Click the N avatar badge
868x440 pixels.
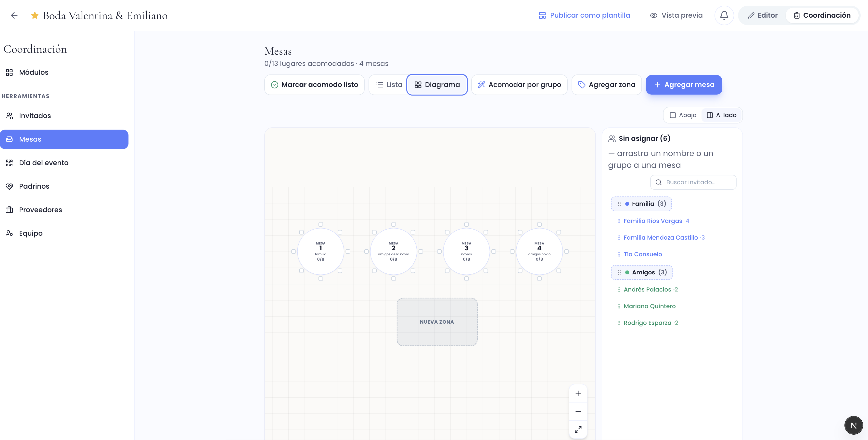(853, 425)
